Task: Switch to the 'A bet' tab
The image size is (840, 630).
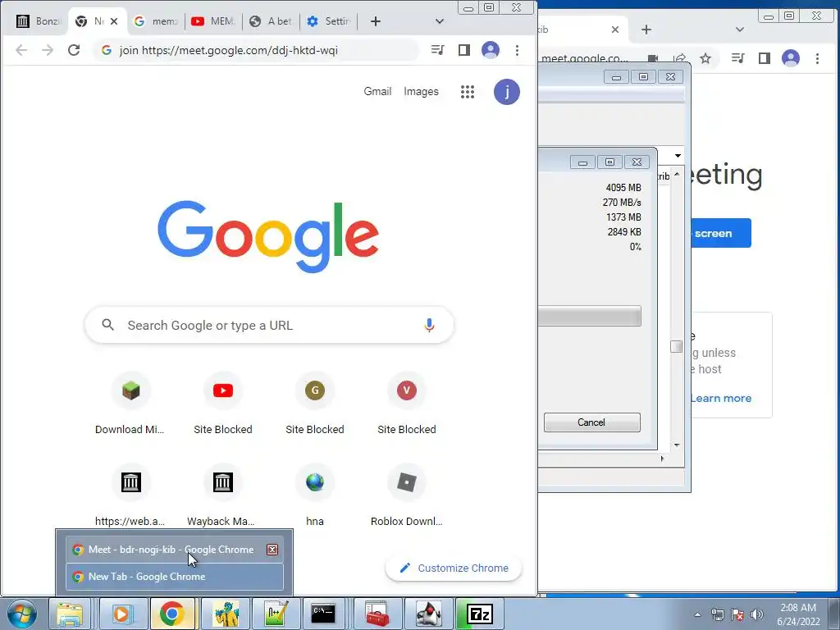Action: 271,21
